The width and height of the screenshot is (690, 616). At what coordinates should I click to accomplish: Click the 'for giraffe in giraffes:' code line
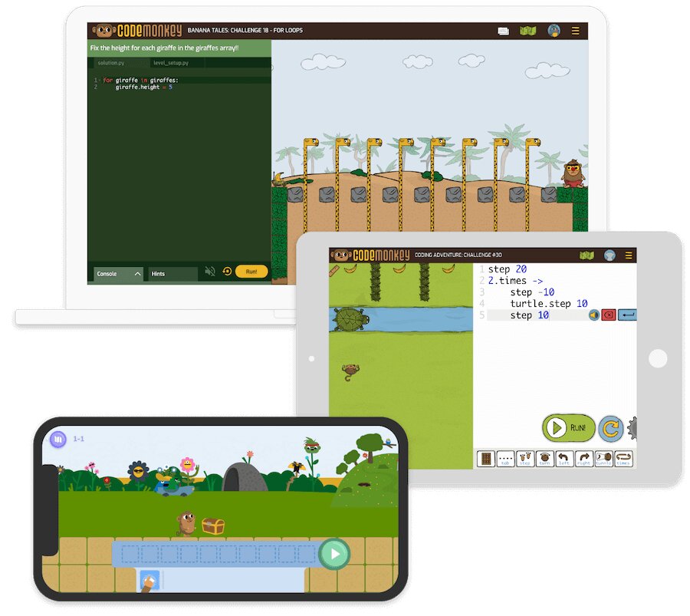coord(140,80)
